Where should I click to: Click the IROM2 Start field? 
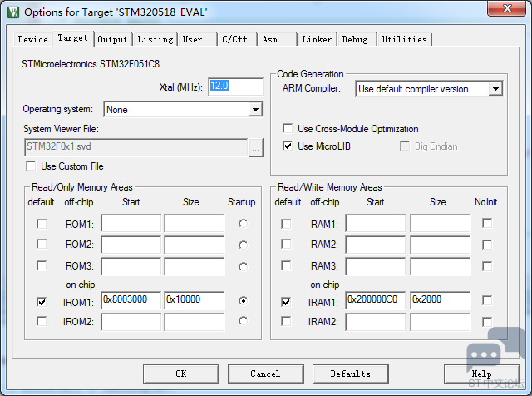(131, 322)
